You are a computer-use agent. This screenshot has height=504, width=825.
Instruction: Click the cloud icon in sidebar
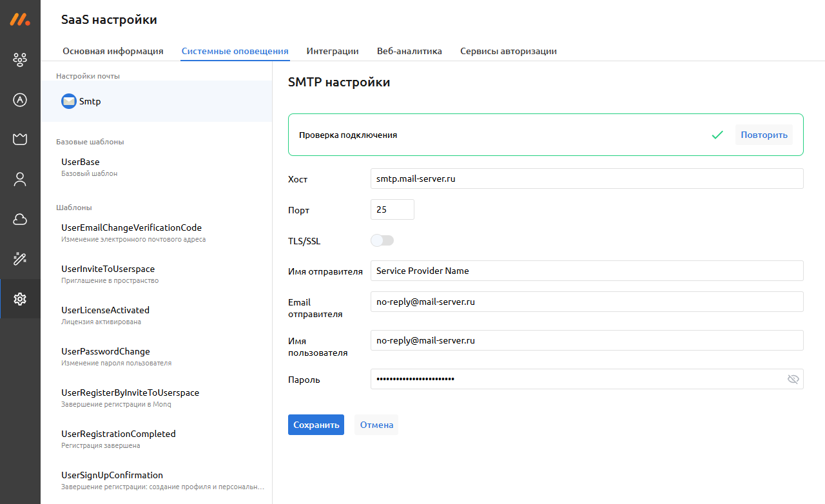pyautogui.click(x=20, y=219)
